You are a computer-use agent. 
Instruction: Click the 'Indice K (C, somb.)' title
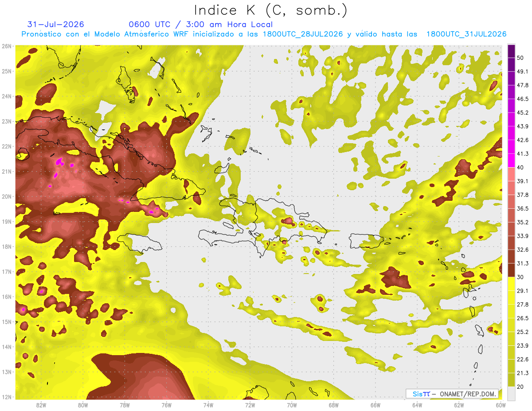click(x=271, y=11)
